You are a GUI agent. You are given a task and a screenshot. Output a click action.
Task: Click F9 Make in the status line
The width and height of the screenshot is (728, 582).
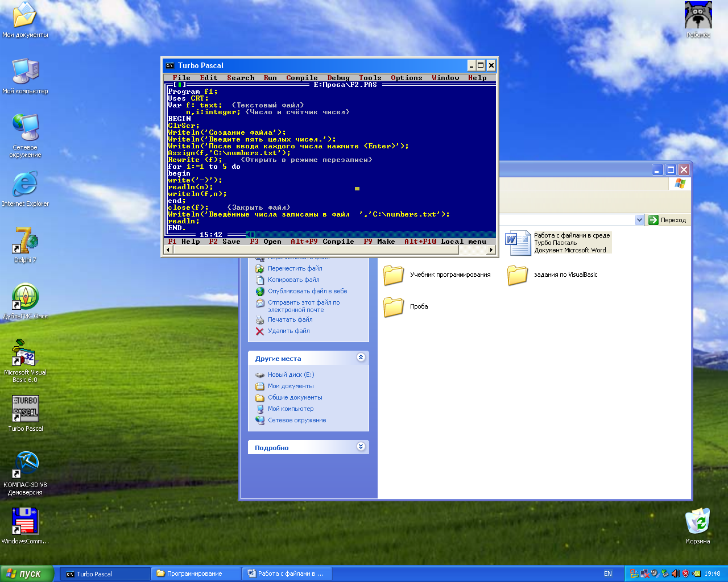coord(379,242)
